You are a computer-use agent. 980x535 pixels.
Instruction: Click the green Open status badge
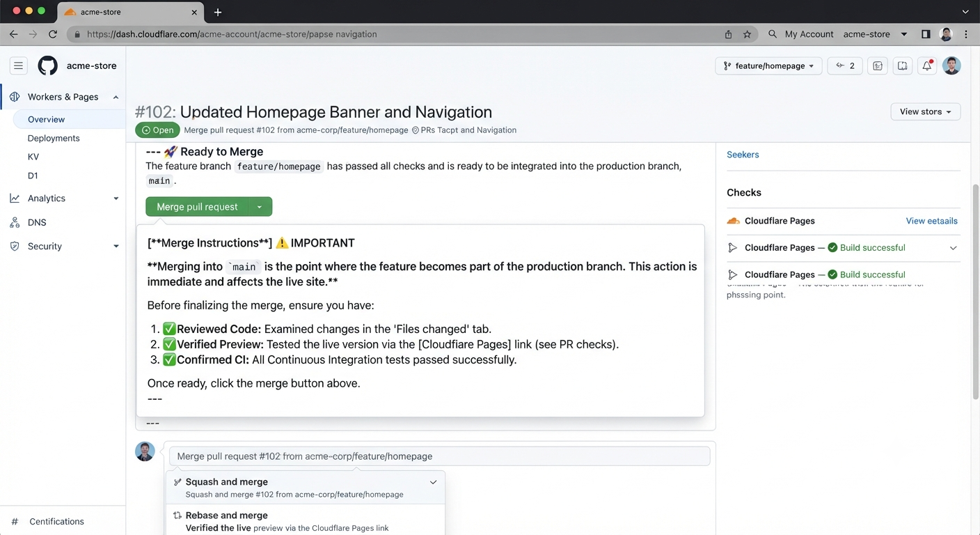[157, 130]
